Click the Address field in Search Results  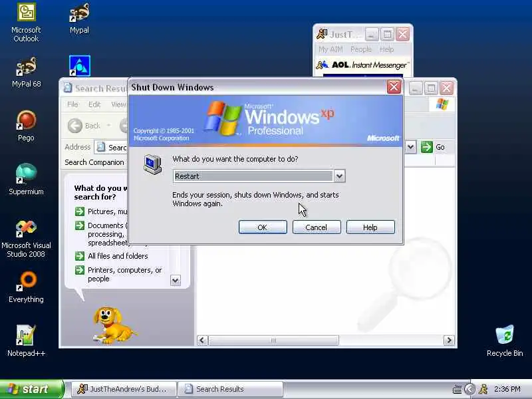[x=110, y=147]
